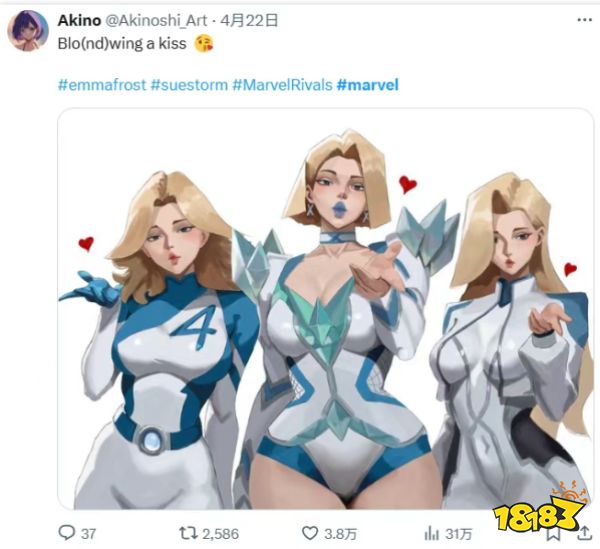Click the 18183 watermark logo
600x549 pixels.
[x=539, y=507]
